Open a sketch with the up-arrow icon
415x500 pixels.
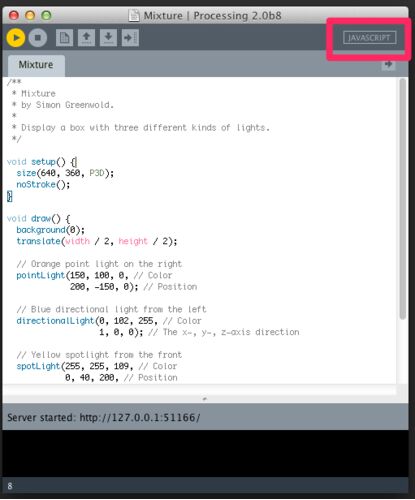click(x=86, y=38)
